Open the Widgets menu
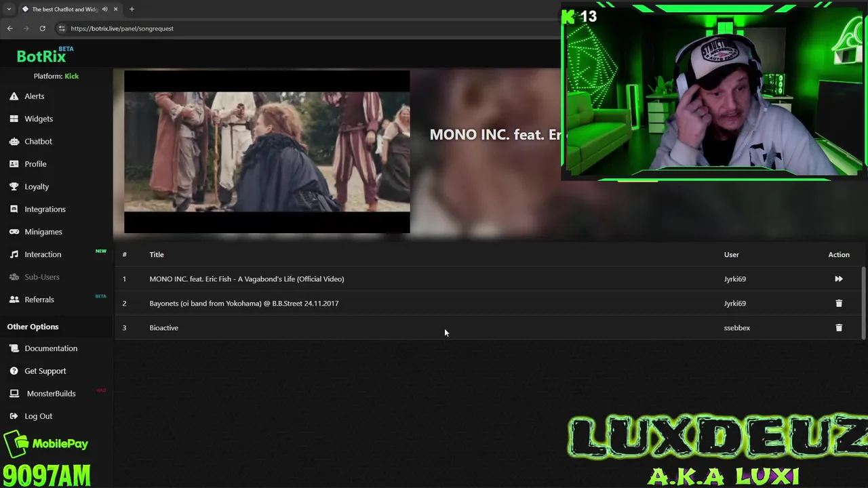Image resolution: width=868 pixels, height=488 pixels. pyautogui.click(x=39, y=119)
